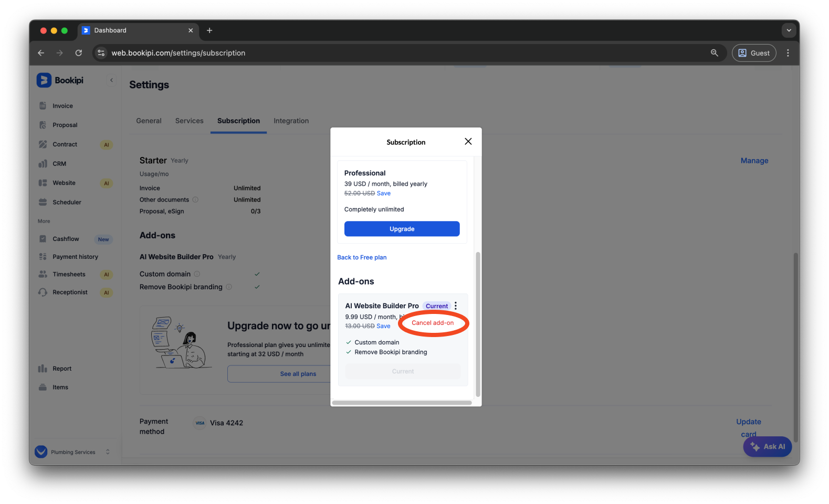This screenshot has width=829, height=504.
Task: Click the dialog horizontal scrollbar
Action: click(x=402, y=403)
